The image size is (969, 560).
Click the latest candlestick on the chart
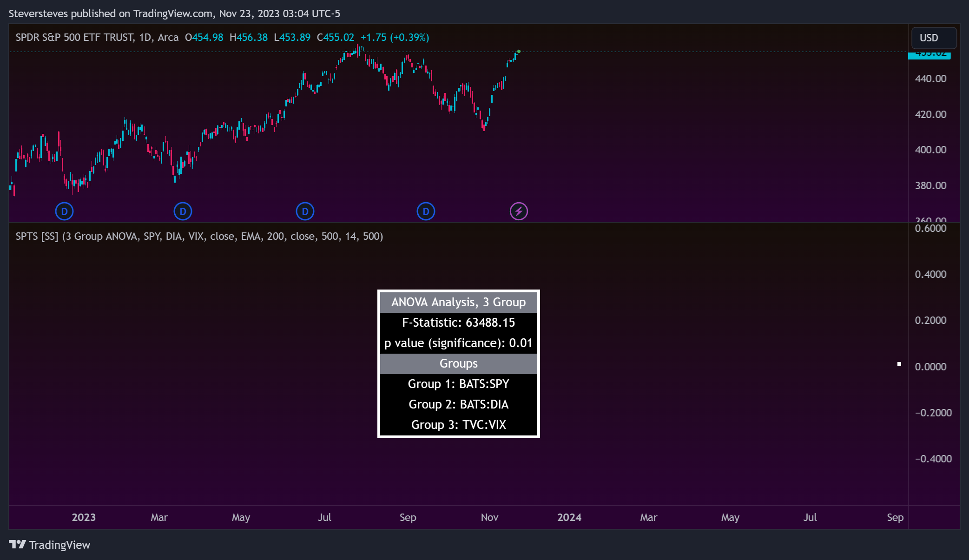point(519,51)
